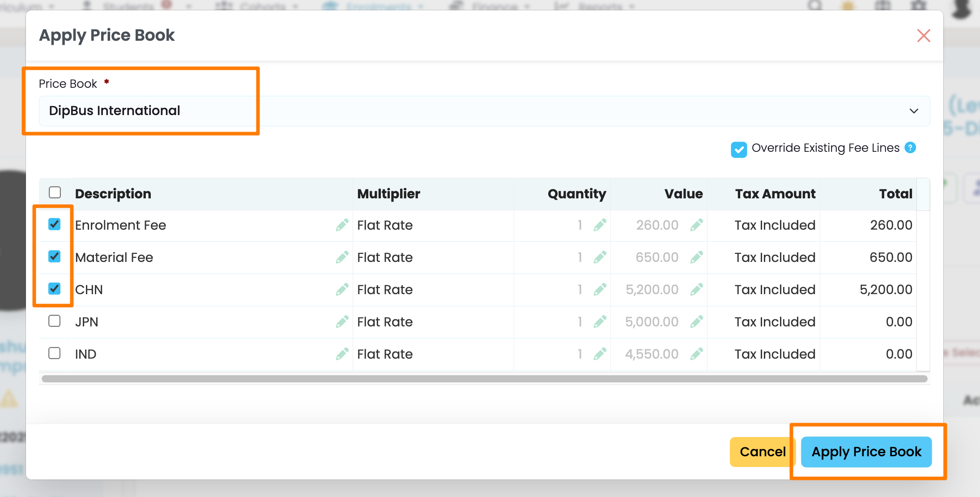Toggle the select-all header checkbox

click(x=55, y=192)
